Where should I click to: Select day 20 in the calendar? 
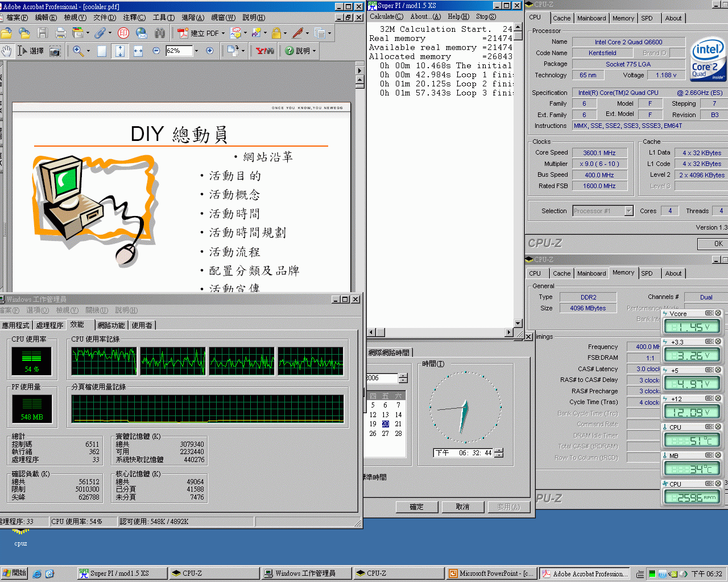tap(385, 424)
